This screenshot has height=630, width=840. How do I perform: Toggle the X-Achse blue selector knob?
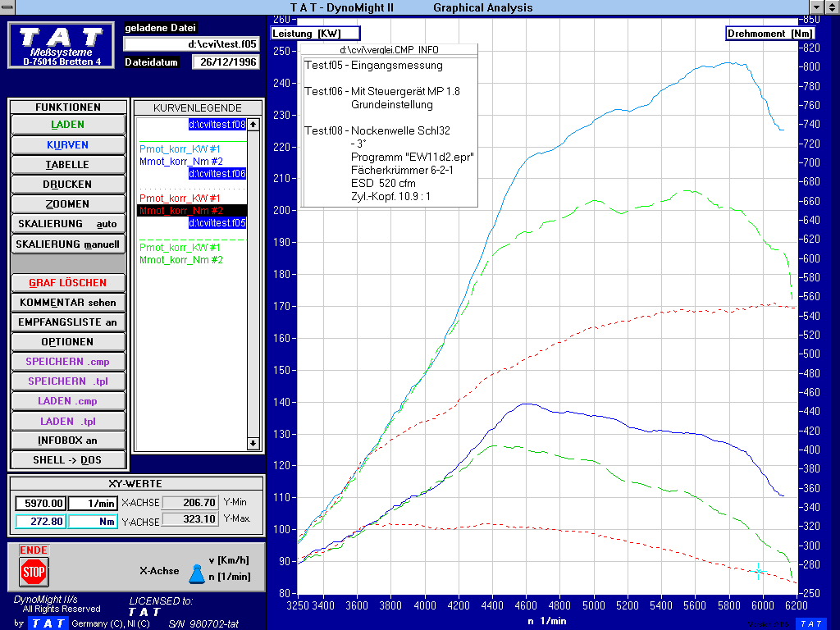click(x=197, y=573)
